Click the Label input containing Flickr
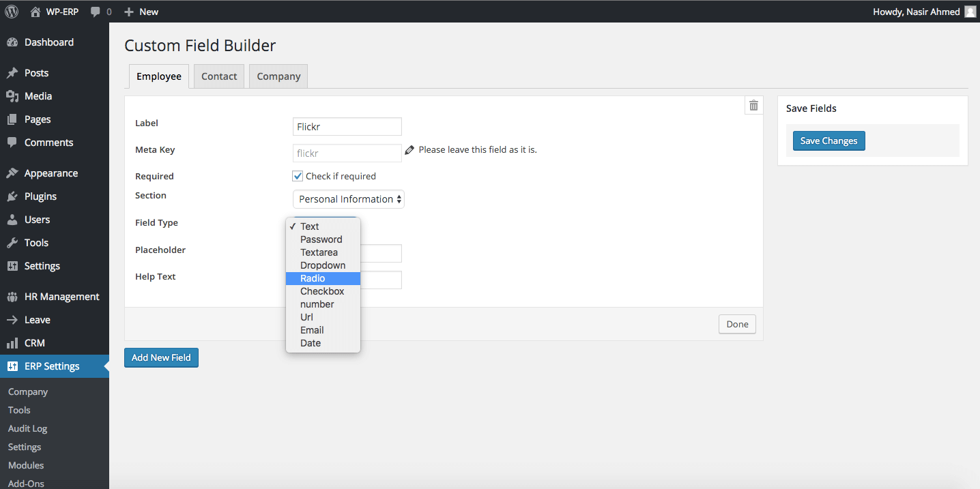This screenshot has height=489, width=980. coord(347,126)
